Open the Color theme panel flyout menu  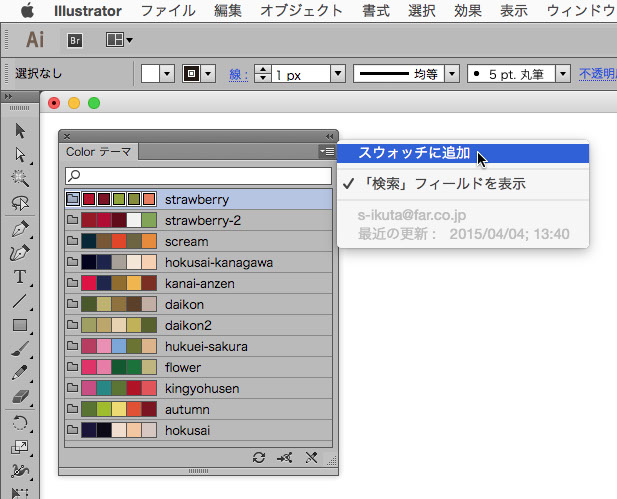pyautogui.click(x=327, y=151)
